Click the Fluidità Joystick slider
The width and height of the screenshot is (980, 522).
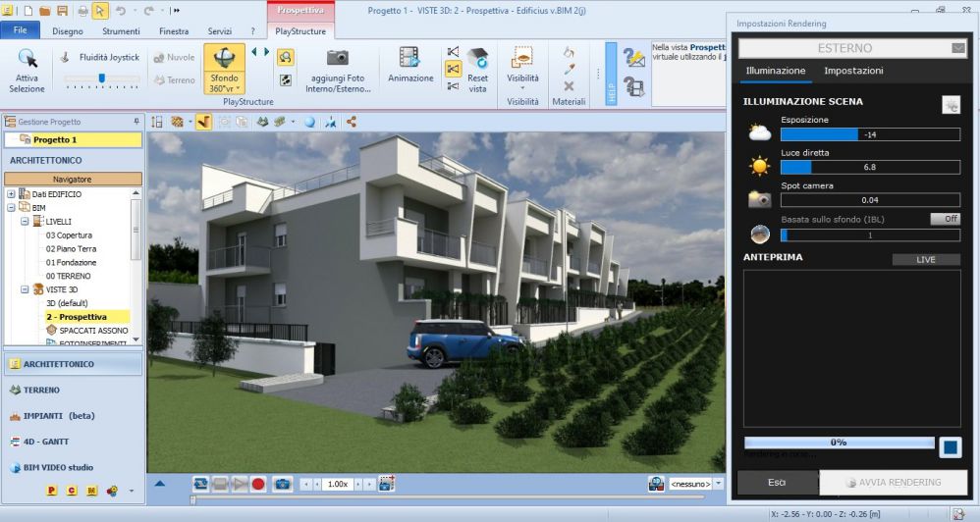coord(102,78)
